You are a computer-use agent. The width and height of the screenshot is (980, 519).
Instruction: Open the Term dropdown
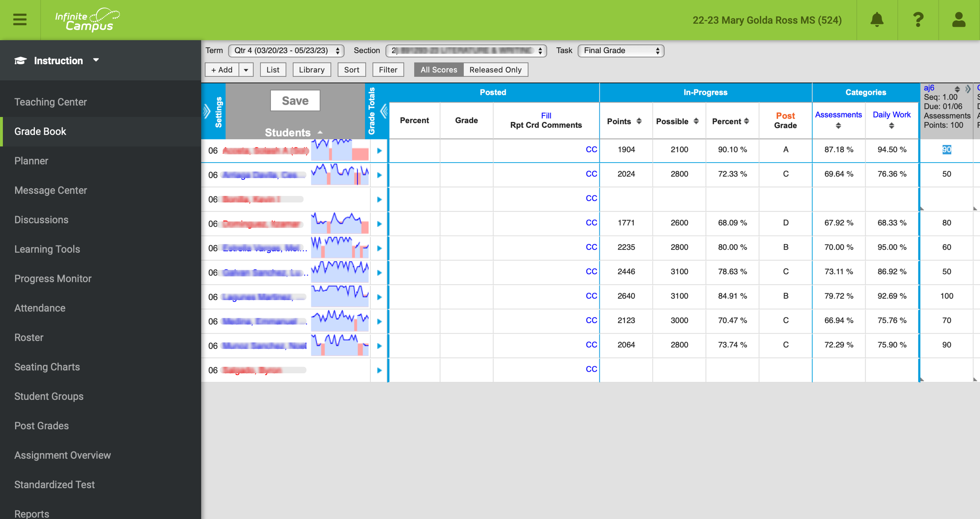click(286, 51)
